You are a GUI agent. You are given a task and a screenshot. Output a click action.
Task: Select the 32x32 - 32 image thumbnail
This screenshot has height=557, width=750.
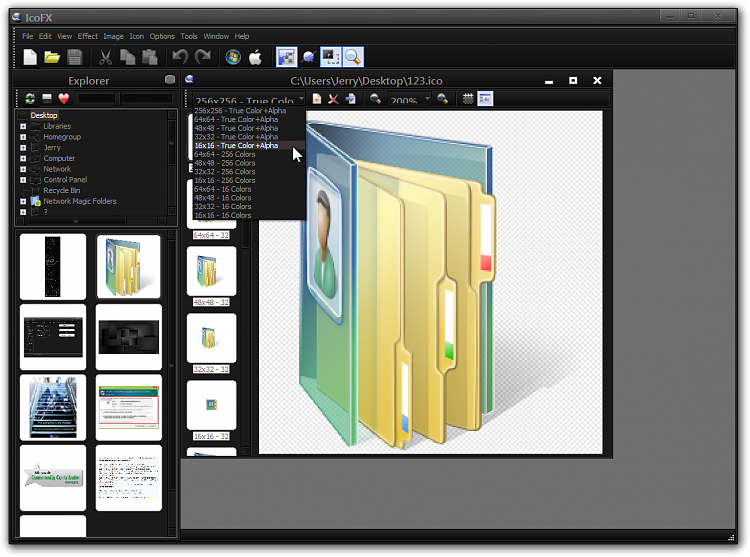click(211, 338)
